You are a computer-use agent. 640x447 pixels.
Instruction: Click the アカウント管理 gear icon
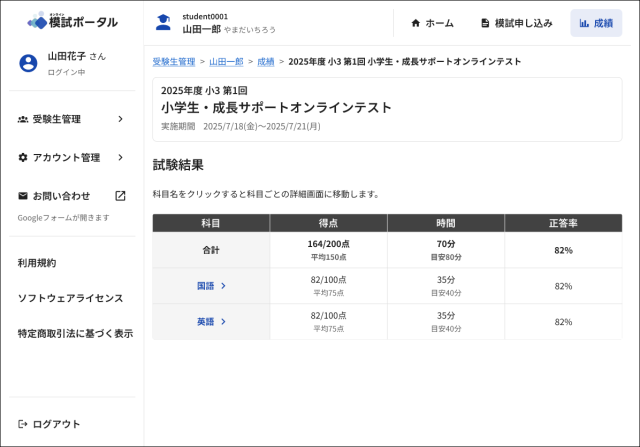coord(23,157)
